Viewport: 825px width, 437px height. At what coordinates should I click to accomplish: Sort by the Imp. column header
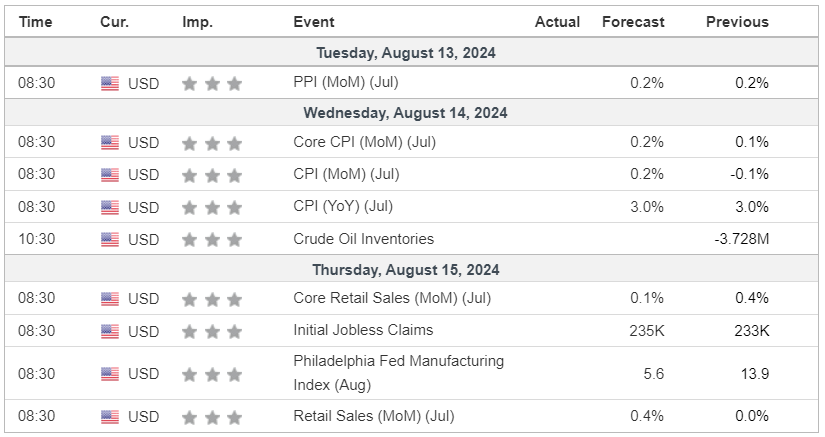pos(197,22)
